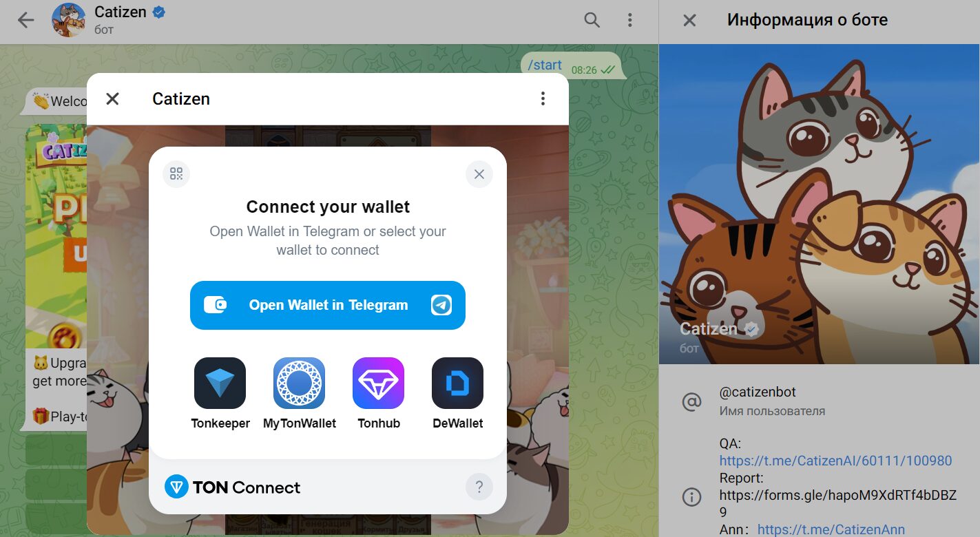Open the CatizenAI QA link
980x537 pixels.
(x=835, y=461)
